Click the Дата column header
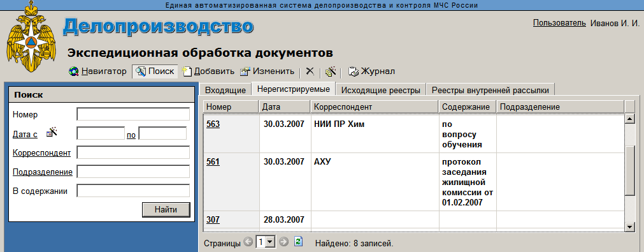The width and height of the screenshot is (644, 252). 285,107
